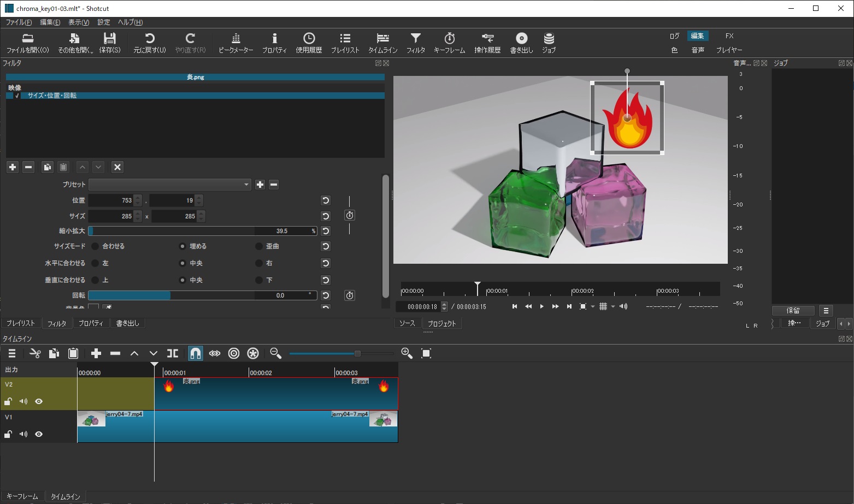This screenshot has height=504, width=854.
Task: Toggle timeline snapping magnet
Action: coord(196,353)
